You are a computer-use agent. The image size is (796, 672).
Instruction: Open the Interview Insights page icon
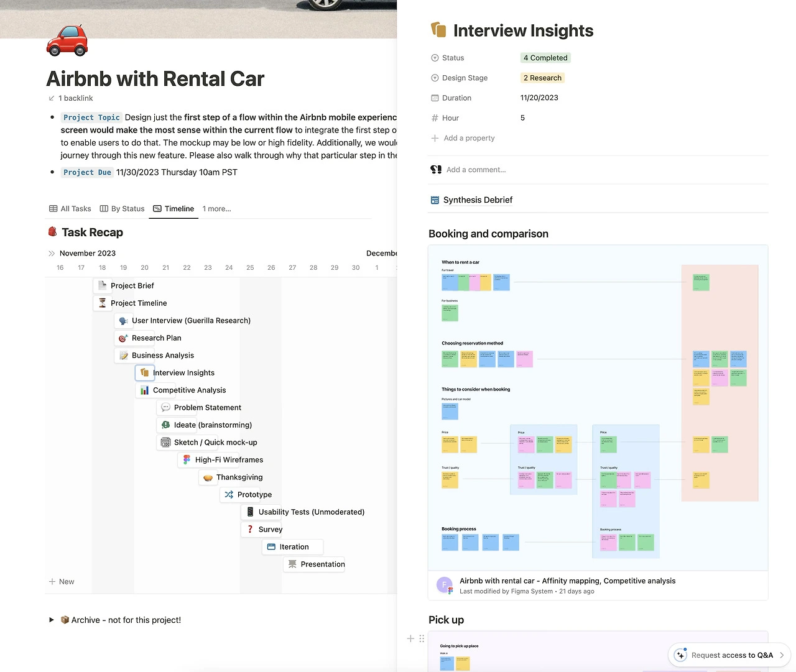438,30
